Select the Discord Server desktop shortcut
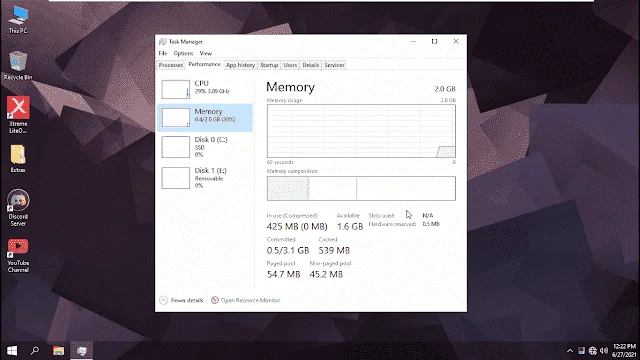The width and height of the screenshot is (640, 360). point(18,208)
